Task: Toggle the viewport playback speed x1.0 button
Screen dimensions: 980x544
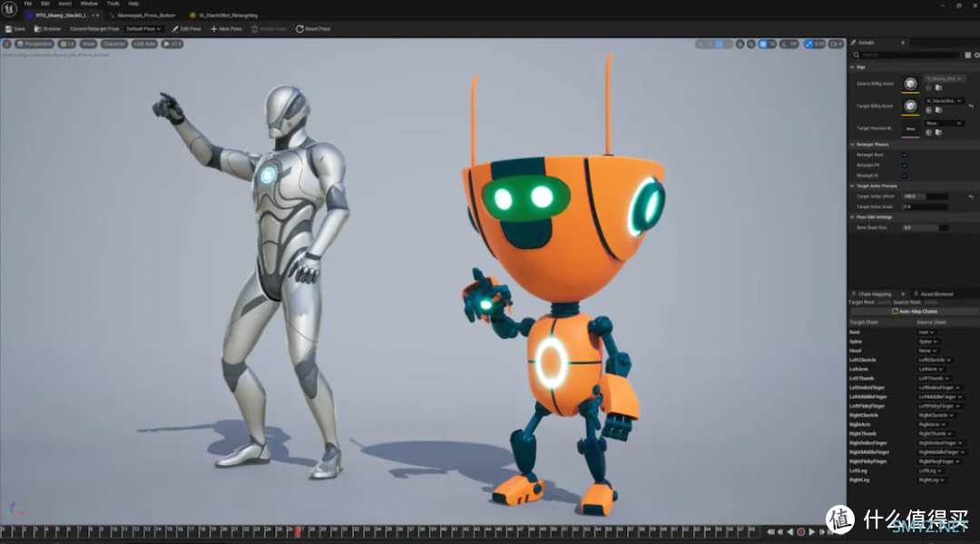Action: (x=172, y=44)
